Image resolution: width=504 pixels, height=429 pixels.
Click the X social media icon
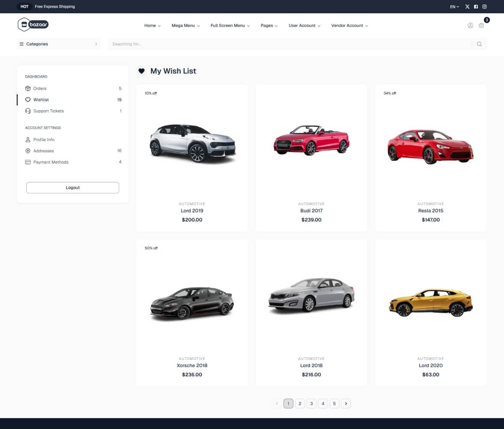click(x=467, y=6)
